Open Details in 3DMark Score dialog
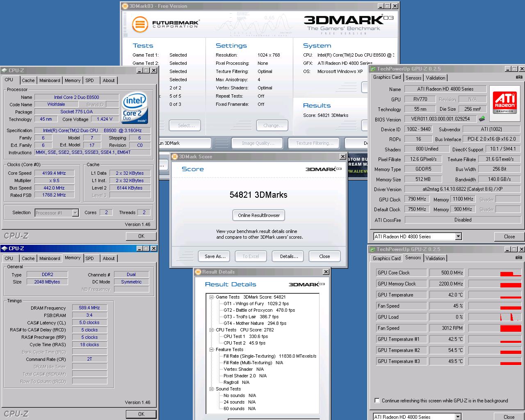 pyautogui.click(x=289, y=256)
